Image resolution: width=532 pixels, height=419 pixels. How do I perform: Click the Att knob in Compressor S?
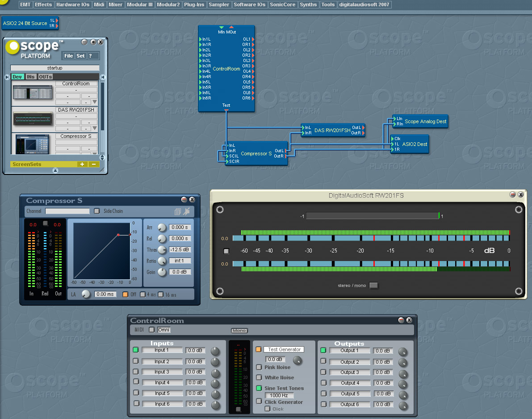(162, 228)
